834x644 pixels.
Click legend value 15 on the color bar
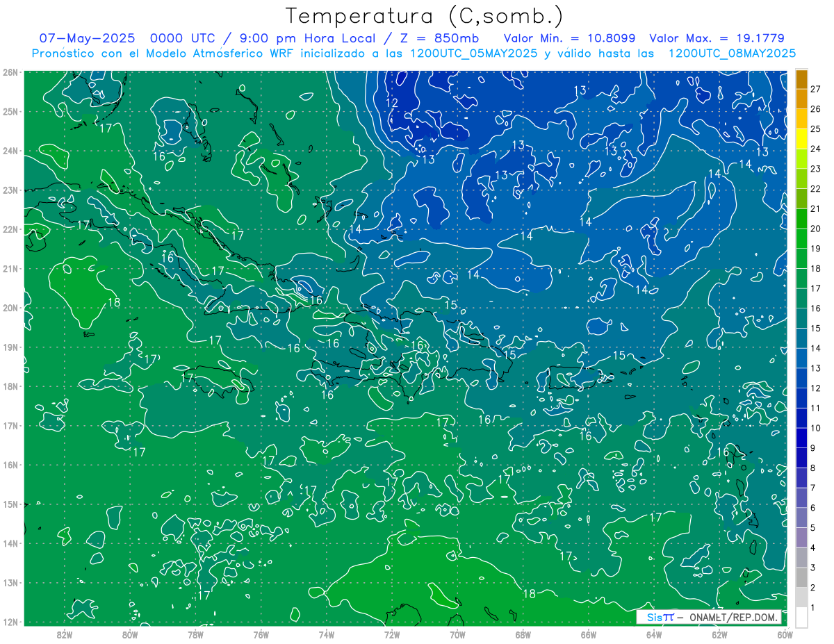click(x=816, y=328)
